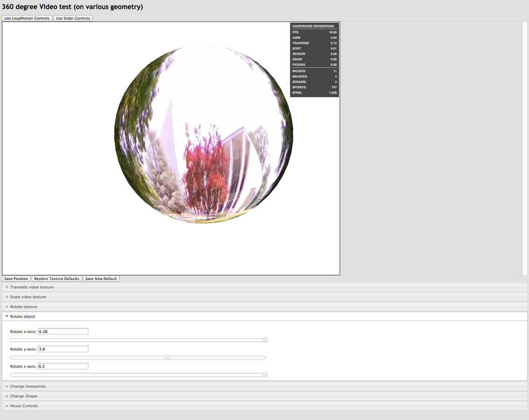
Task: Click Use LeapMotion Controls button
Action: pos(27,18)
